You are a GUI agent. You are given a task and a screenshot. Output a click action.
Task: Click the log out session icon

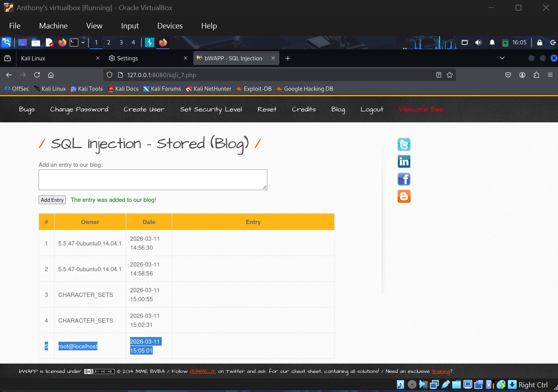point(553,42)
